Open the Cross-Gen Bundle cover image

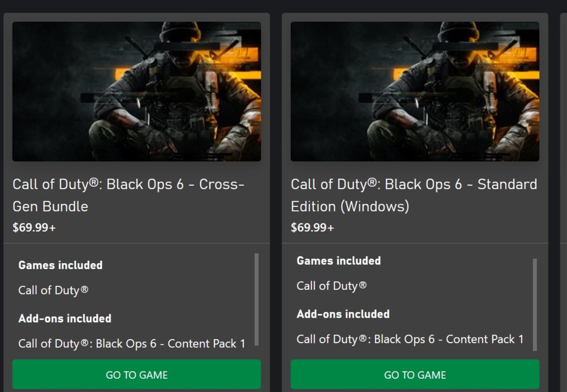pos(137,91)
